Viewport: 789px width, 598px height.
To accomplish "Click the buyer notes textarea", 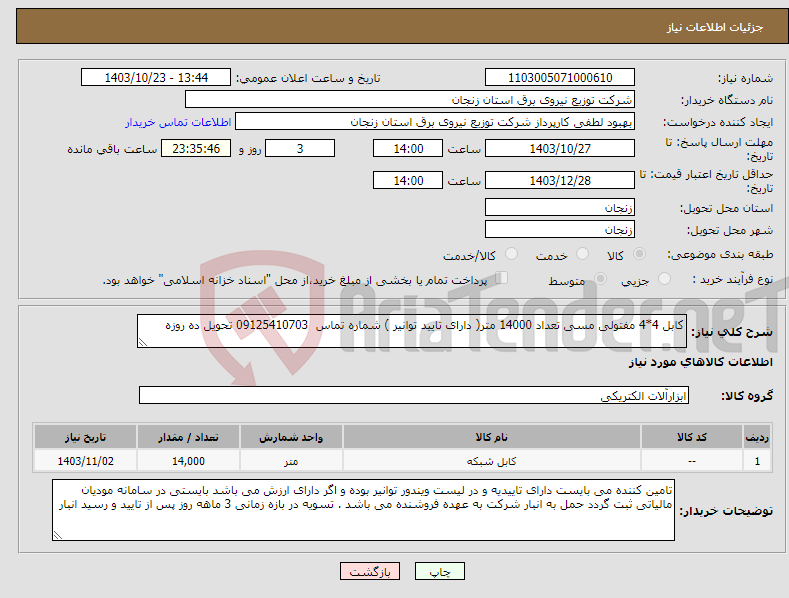I will pos(363,510).
